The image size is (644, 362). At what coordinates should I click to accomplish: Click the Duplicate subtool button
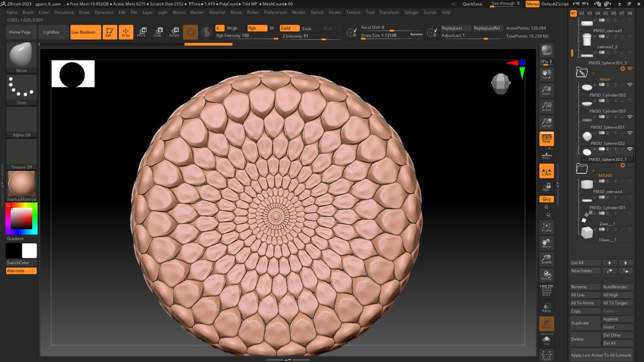click(585, 323)
